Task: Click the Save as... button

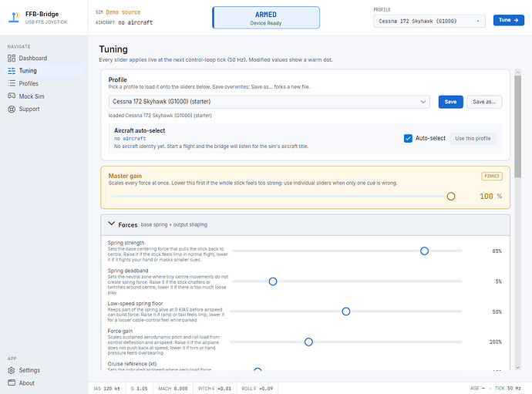Action: (x=484, y=102)
